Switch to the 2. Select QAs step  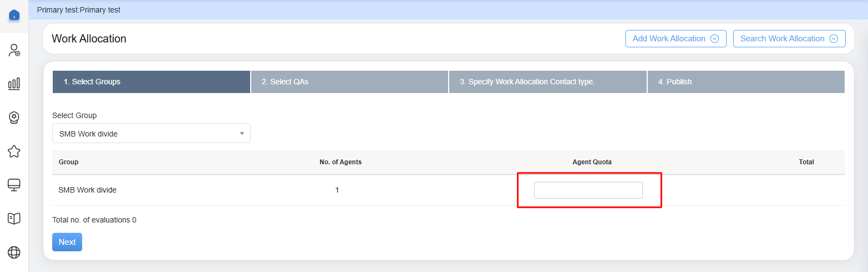(349, 82)
